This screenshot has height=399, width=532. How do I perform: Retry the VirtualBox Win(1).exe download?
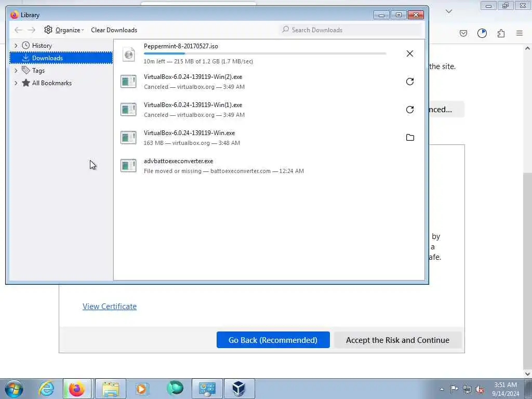pyautogui.click(x=410, y=110)
